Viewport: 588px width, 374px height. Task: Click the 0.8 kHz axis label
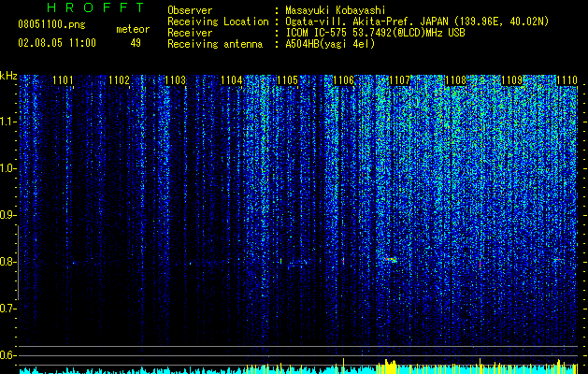coord(8,262)
